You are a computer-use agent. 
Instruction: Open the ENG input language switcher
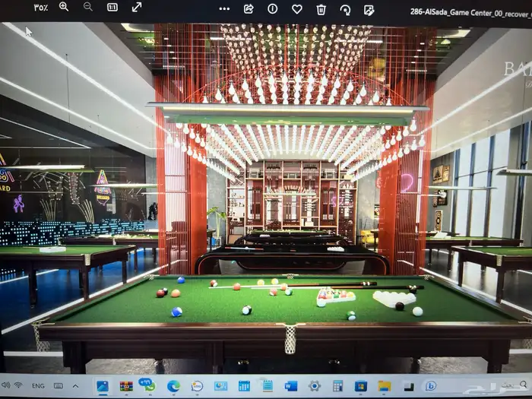[37, 386]
